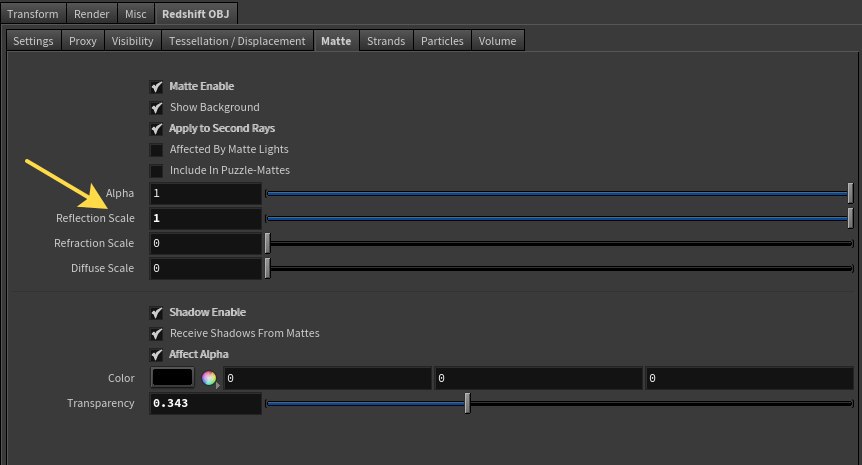Click the Reflection Scale slider handle
This screenshot has height=465, width=862.
pyautogui.click(x=850, y=218)
